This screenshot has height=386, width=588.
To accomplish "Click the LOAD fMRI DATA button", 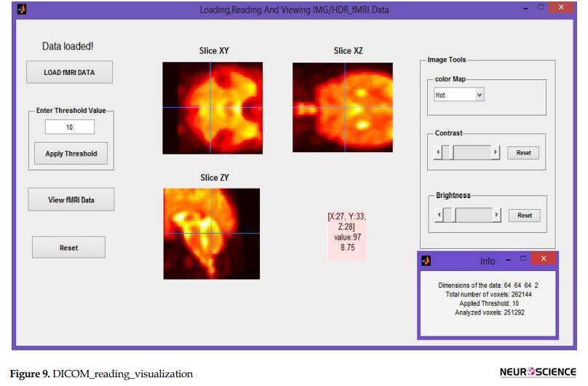I will (x=69, y=72).
